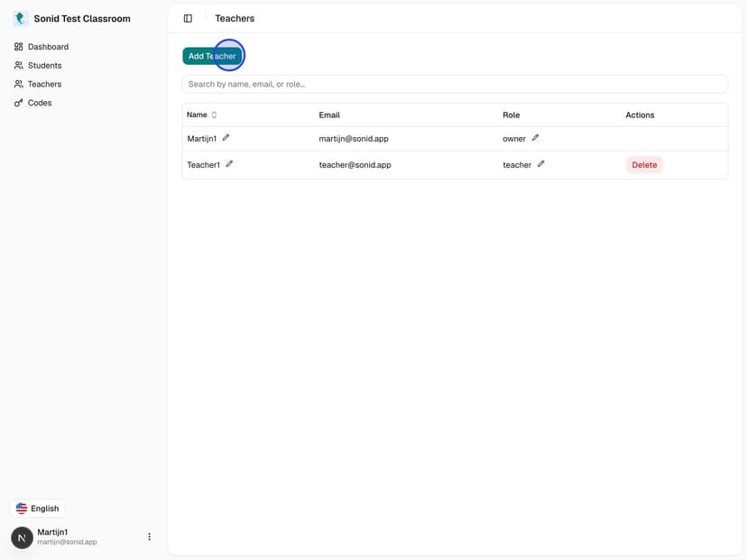Click the Martijn1 account name at bottom
The image size is (747, 560).
coord(52,532)
